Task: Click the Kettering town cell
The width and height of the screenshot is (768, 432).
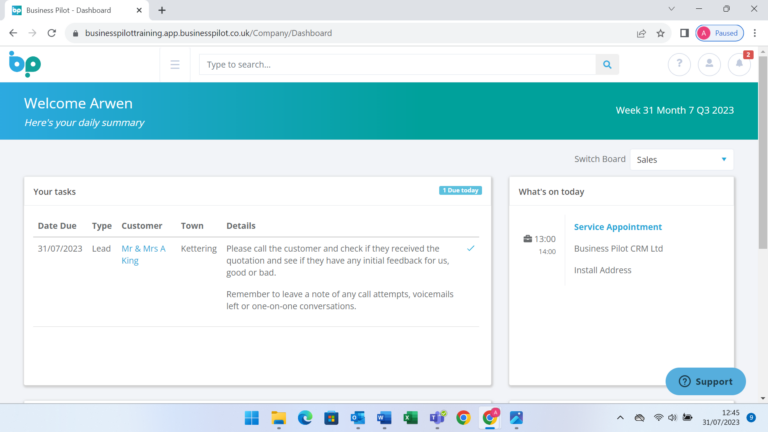Action: [198, 248]
